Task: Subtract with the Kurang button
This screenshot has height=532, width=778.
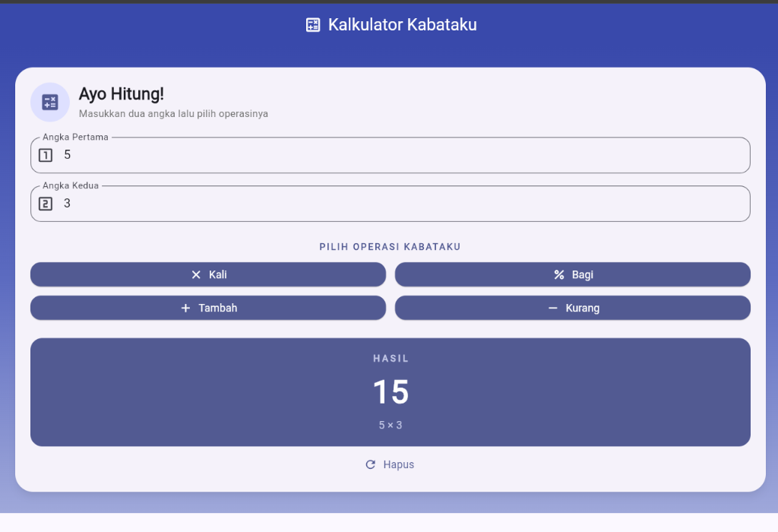Action: 573,308
